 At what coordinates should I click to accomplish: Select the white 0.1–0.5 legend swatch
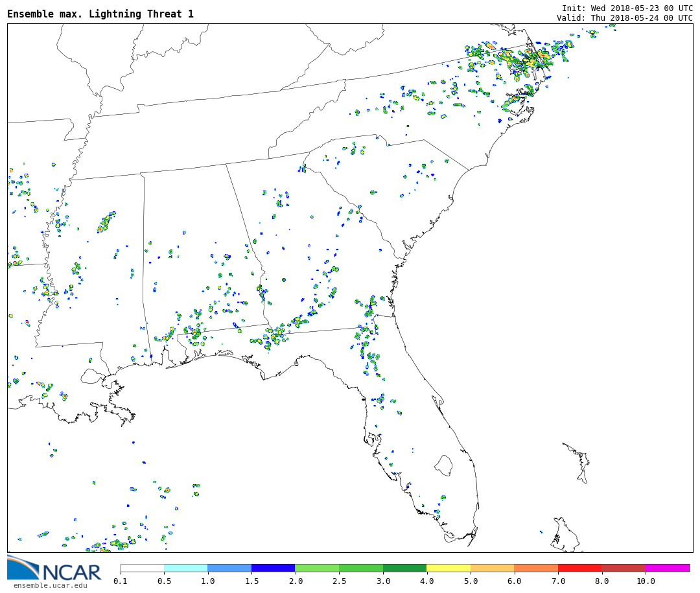click(142, 568)
